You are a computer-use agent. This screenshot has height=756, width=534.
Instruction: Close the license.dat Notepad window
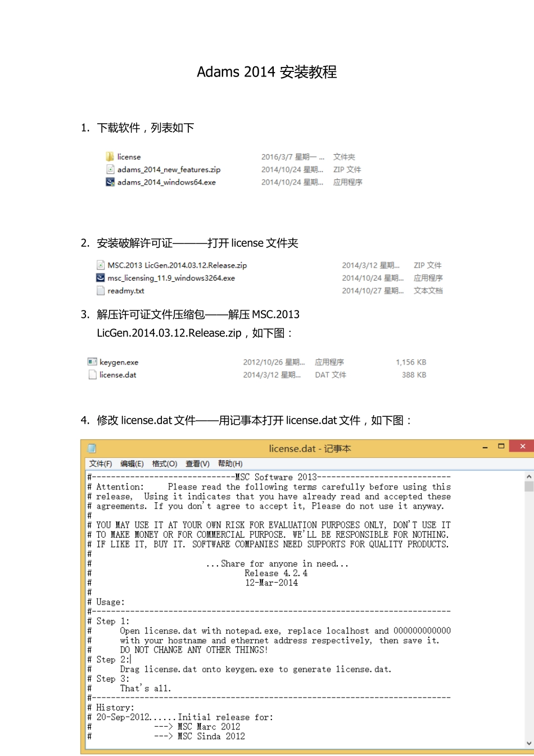point(523,446)
